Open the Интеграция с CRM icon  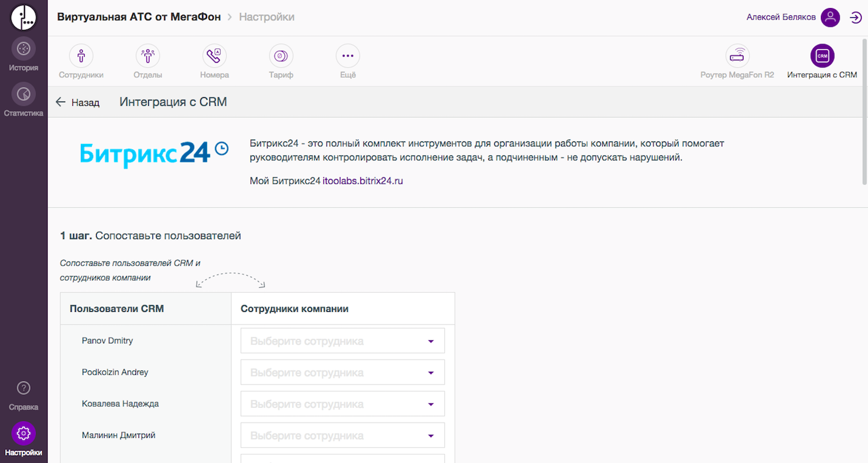pyautogui.click(x=822, y=56)
